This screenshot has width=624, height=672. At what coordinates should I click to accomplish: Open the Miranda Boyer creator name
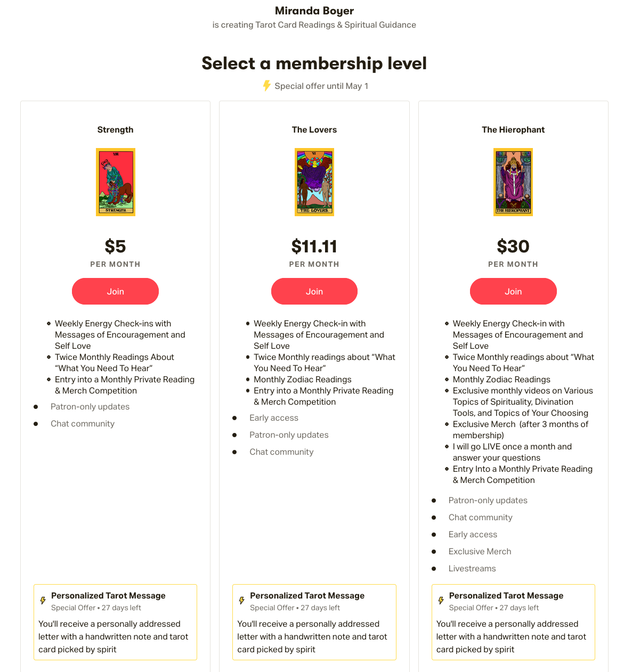pyautogui.click(x=314, y=11)
